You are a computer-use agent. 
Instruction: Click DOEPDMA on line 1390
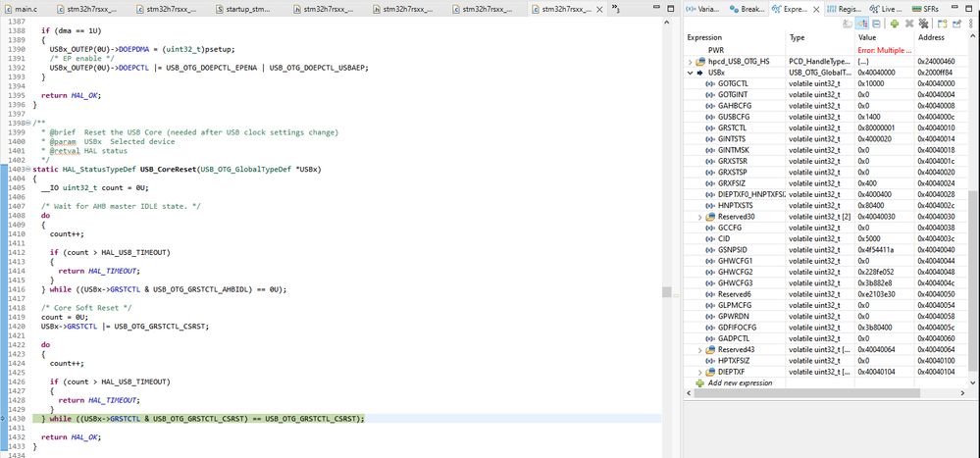(134, 49)
